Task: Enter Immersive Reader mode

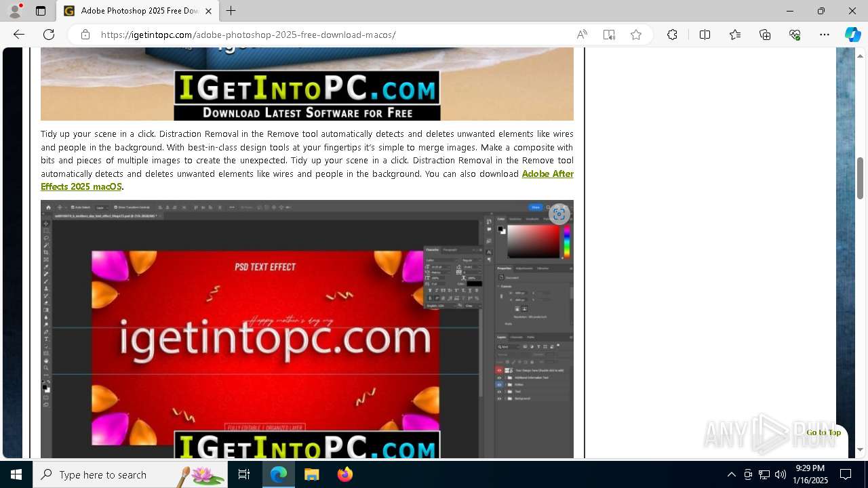Action: (x=609, y=35)
